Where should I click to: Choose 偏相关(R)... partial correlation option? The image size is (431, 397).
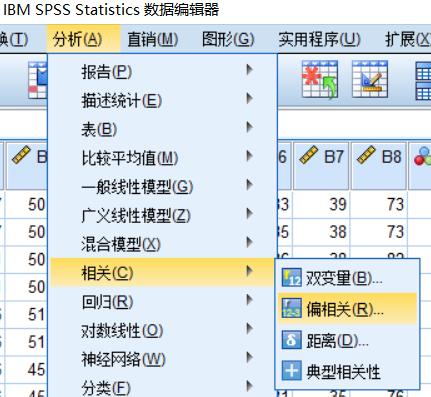click(347, 309)
